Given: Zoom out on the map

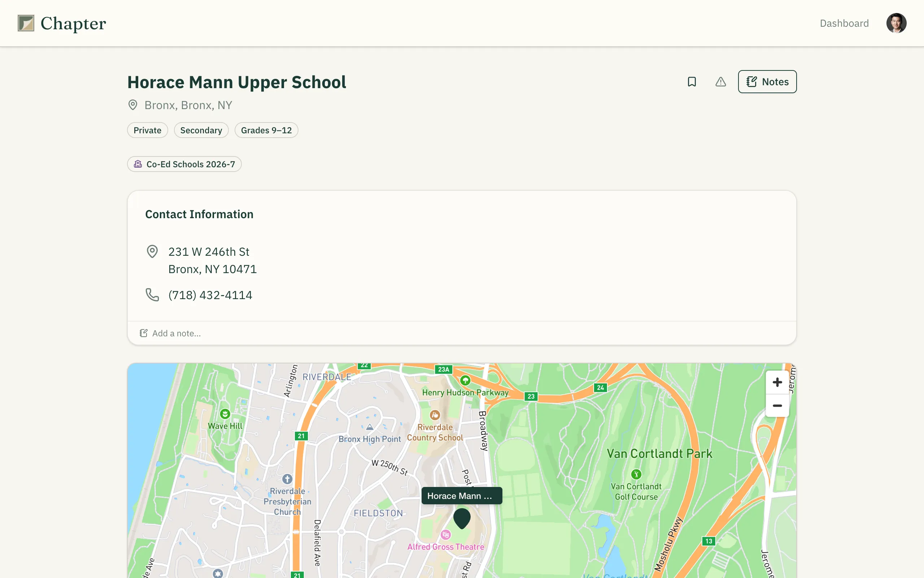Looking at the screenshot, I should (777, 406).
